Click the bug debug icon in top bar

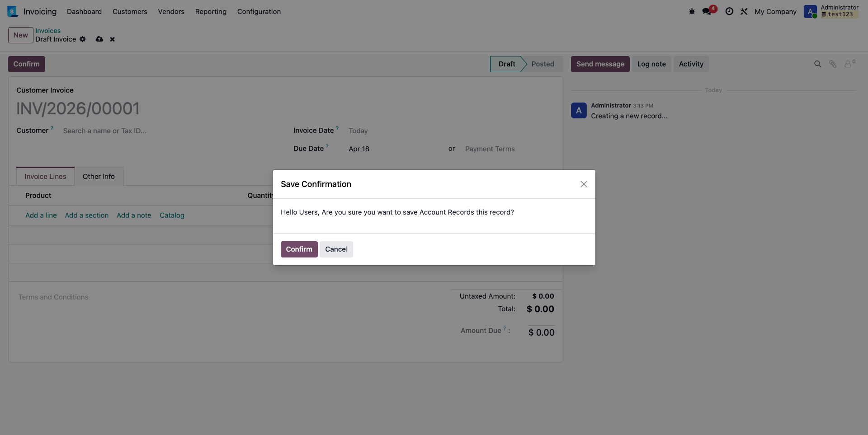[692, 12]
